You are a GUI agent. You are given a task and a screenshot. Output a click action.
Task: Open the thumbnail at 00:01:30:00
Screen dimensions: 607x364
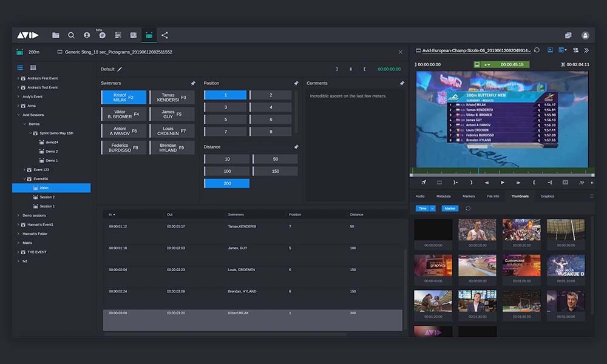pyautogui.click(x=477, y=302)
